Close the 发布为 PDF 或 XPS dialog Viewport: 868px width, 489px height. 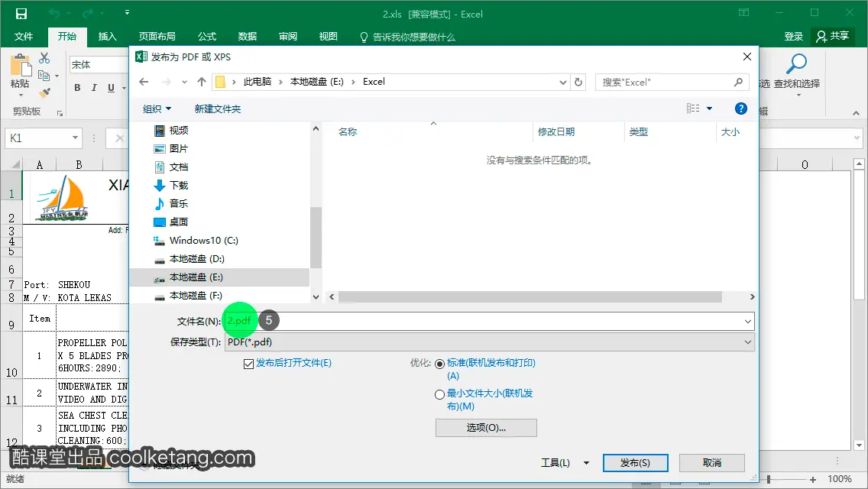(747, 57)
